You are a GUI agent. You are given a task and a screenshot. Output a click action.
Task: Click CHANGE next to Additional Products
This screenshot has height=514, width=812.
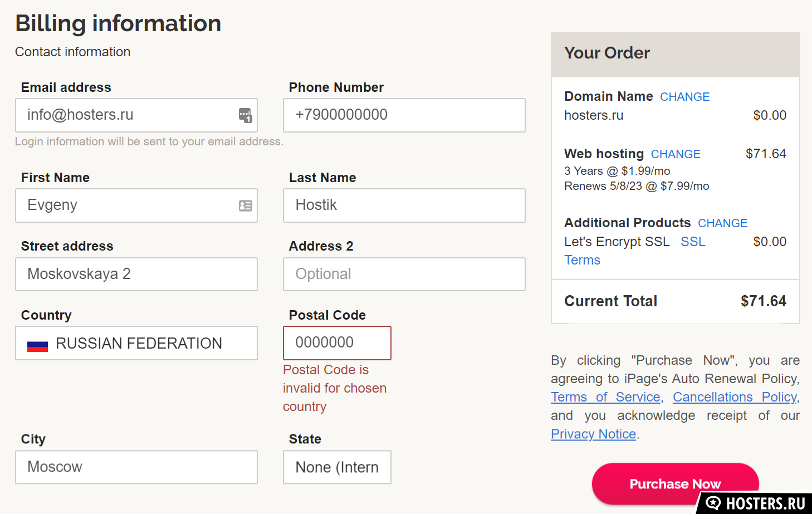coord(722,223)
